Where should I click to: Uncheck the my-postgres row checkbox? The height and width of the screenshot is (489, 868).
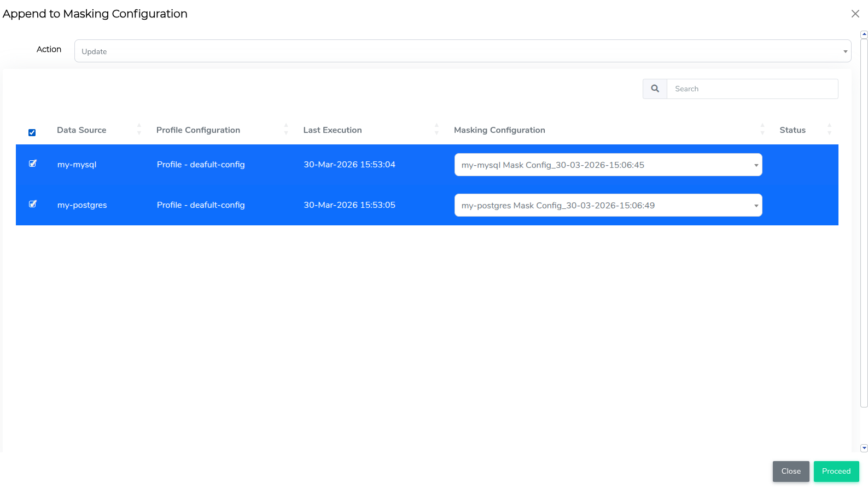tap(33, 204)
